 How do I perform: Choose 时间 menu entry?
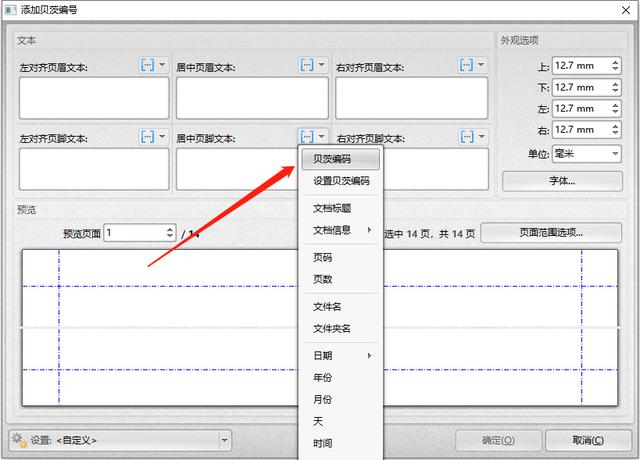pos(340,443)
